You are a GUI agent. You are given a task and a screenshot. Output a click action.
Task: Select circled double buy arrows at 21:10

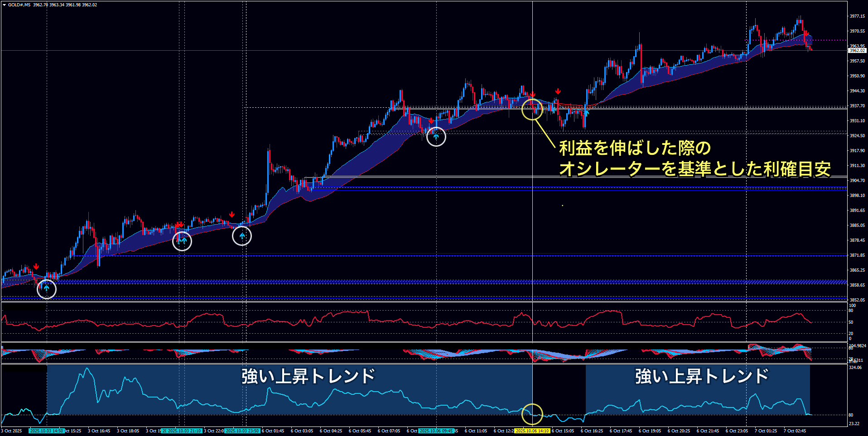[182, 241]
